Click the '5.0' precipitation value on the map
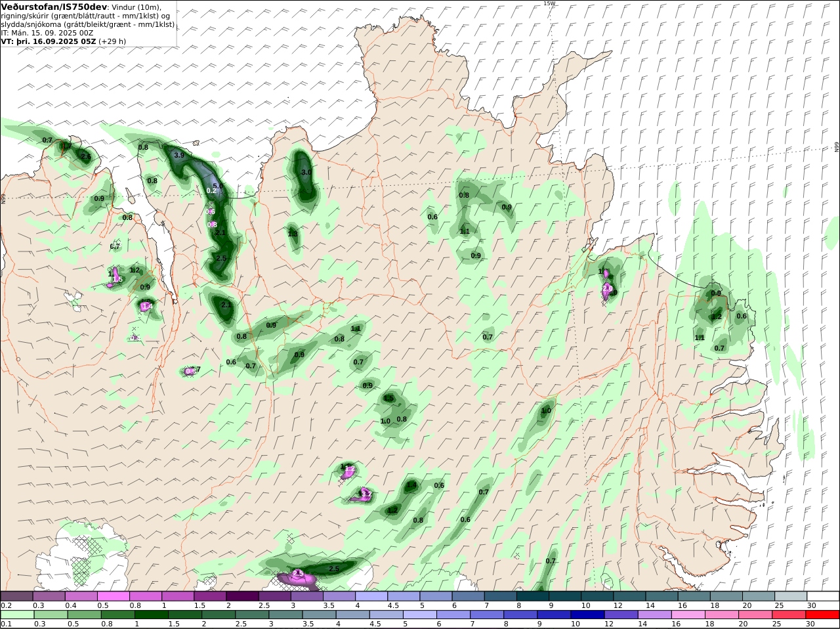840x629 pixels. tap(218, 186)
